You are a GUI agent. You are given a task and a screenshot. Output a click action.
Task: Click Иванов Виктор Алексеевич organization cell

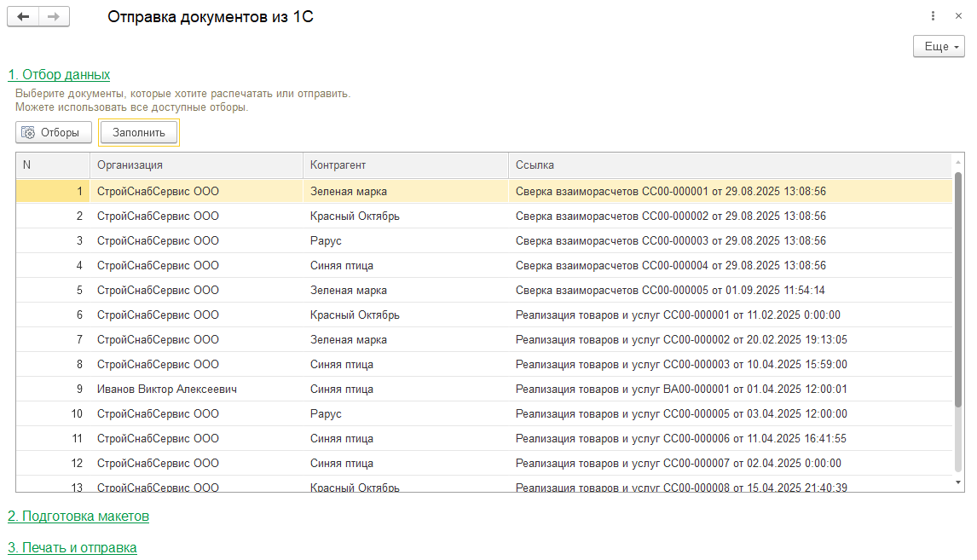click(x=196, y=390)
